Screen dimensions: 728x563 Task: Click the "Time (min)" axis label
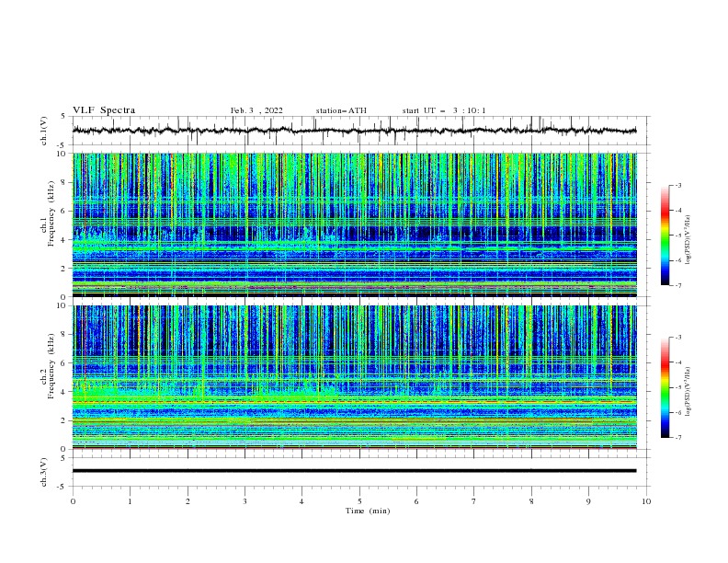click(368, 511)
